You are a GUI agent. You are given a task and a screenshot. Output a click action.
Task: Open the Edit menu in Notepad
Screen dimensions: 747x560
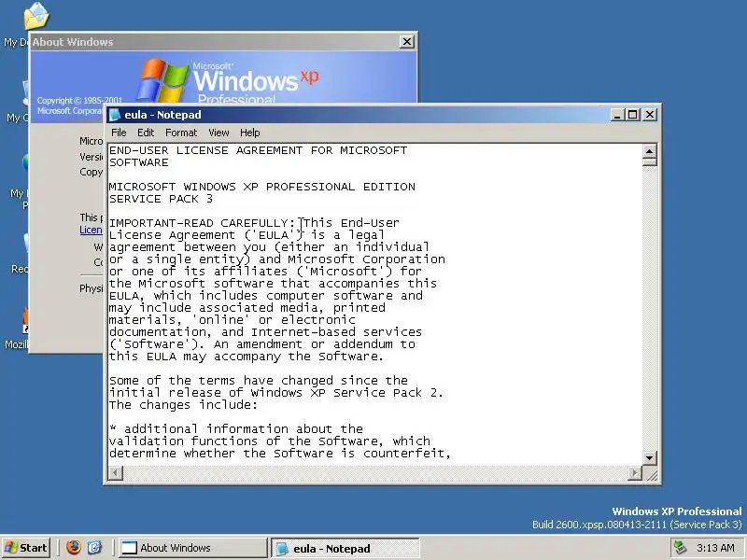click(146, 133)
